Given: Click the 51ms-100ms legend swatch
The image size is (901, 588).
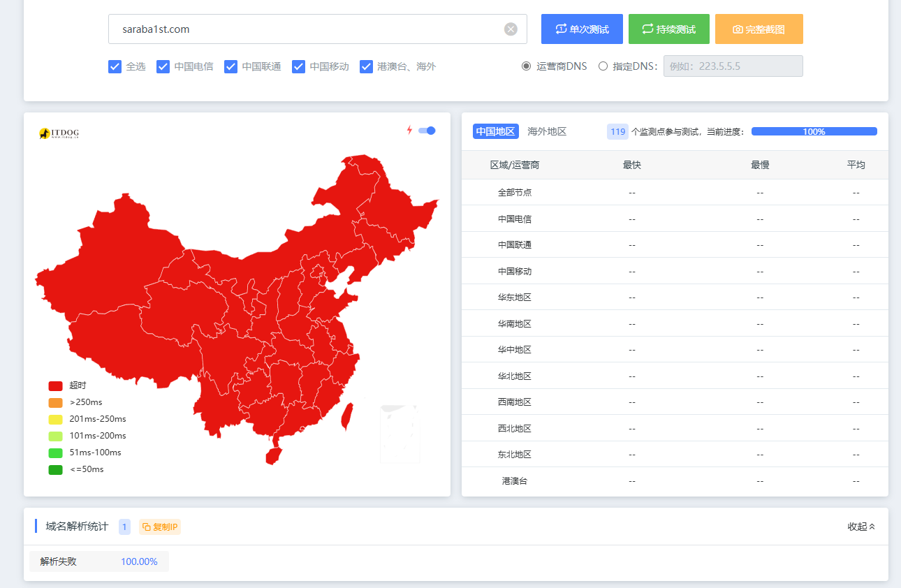Looking at the screenshot, I should pyautogui.click(x=55, y=453).
